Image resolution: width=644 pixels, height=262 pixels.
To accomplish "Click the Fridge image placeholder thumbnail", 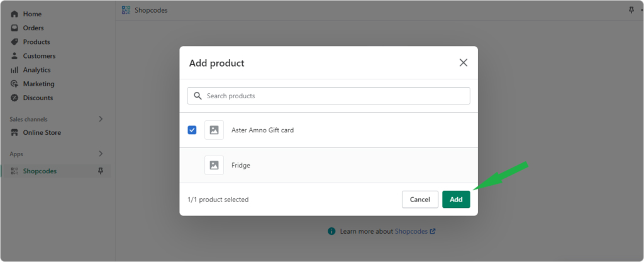I will (214, 166).
